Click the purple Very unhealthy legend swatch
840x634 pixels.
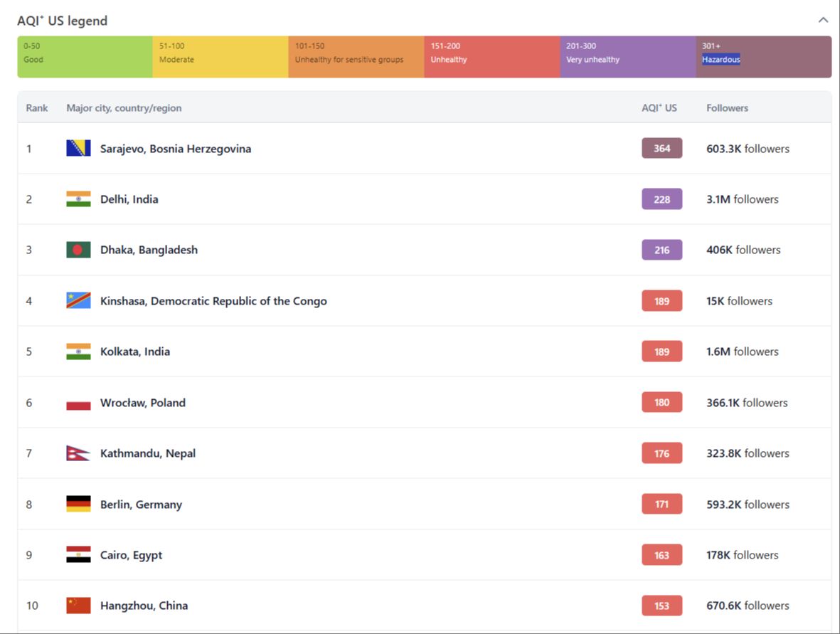point(627,57)
